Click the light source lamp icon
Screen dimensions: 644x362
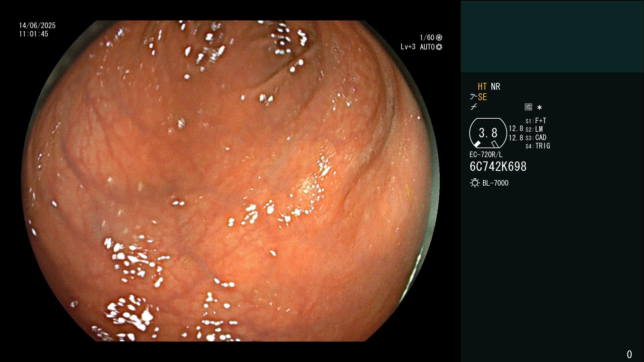[x=475, y=183]
